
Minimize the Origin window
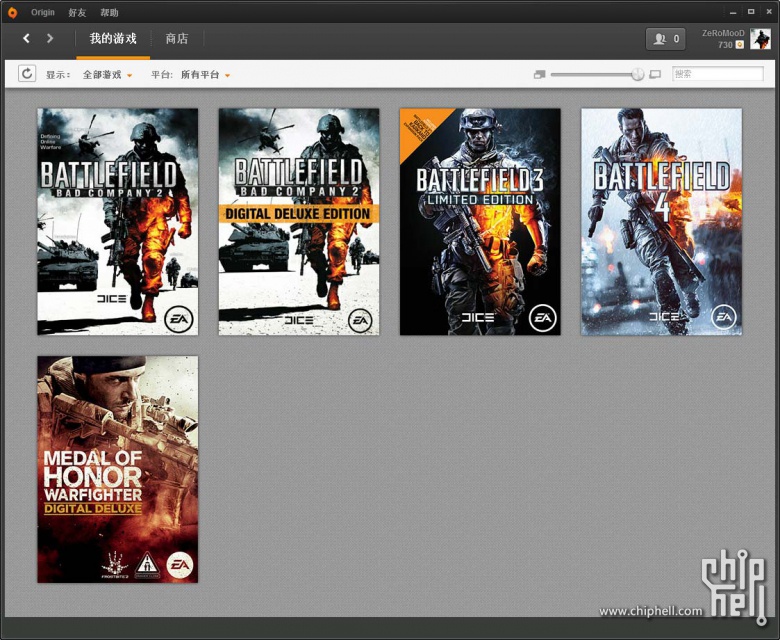(733, 12)
